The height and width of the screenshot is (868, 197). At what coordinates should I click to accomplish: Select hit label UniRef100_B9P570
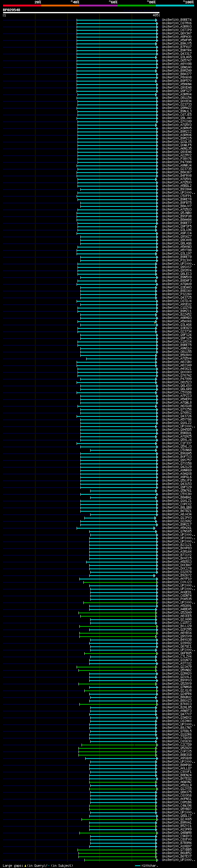pyautogui.click(x=177, y=81)
